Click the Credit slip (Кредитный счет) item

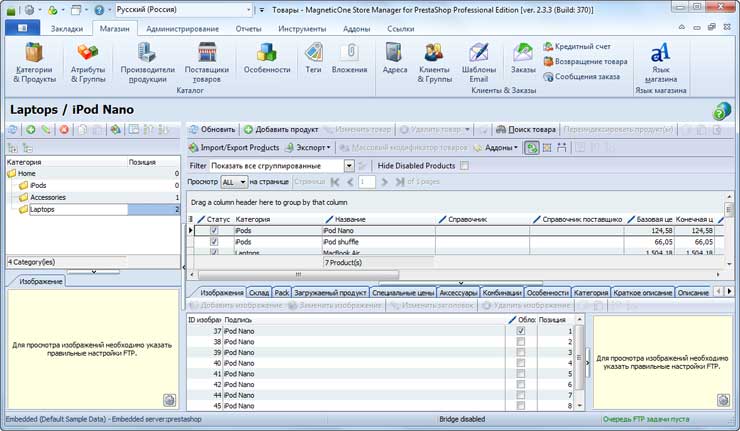(577, 46)
